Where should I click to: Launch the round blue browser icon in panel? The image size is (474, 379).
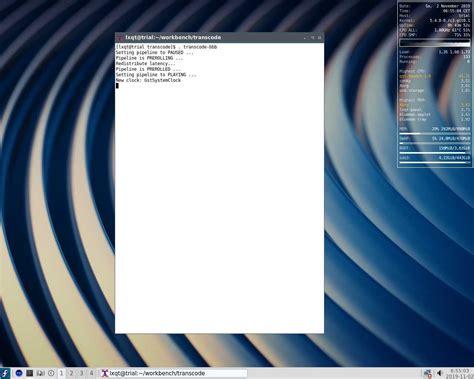[19, 373]
